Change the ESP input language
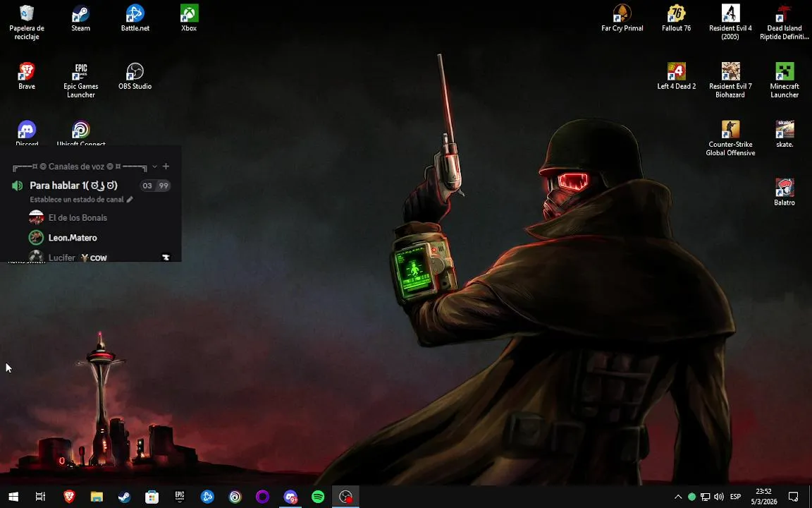The height and width of the screenshot is (508, 812). pos(735,497)
